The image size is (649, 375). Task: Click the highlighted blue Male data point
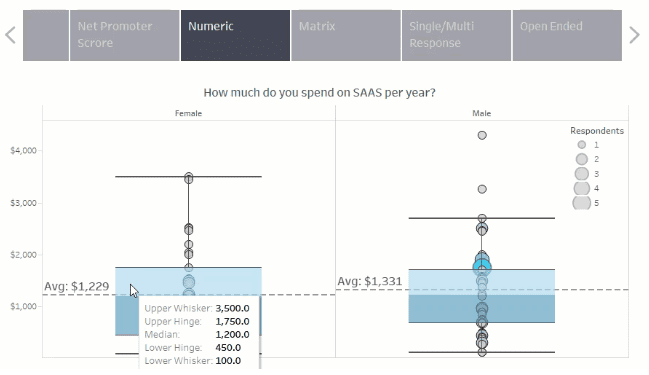[x=482, y=267]
